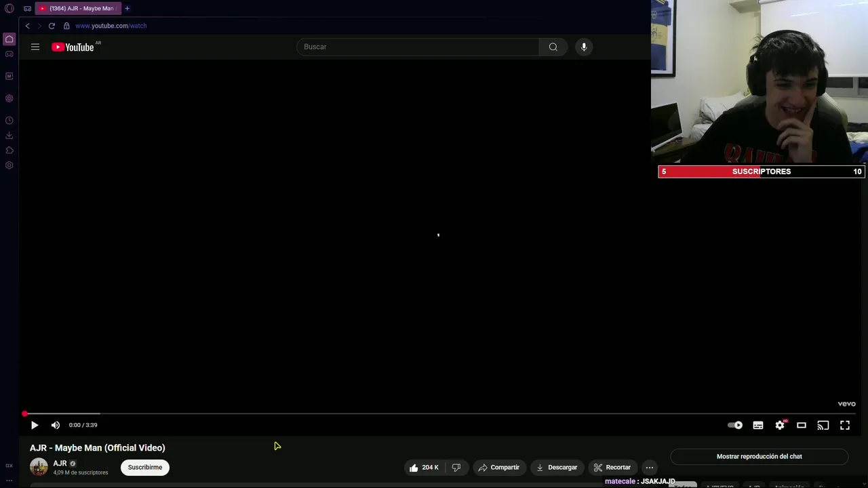The image size is (868, 488).
Task: Click Compartir share button
Action: tap(499, 467)
